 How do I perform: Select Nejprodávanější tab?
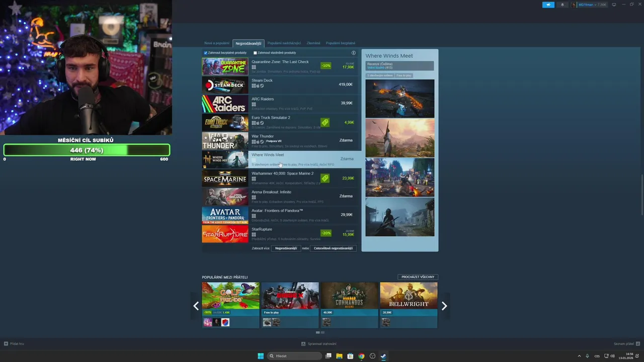tap(249, 43)
